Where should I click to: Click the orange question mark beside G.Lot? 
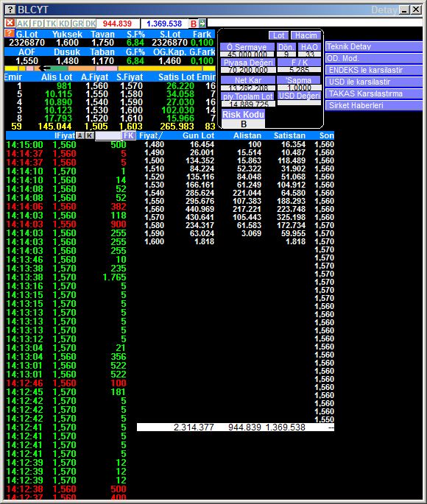pos(10,33)
